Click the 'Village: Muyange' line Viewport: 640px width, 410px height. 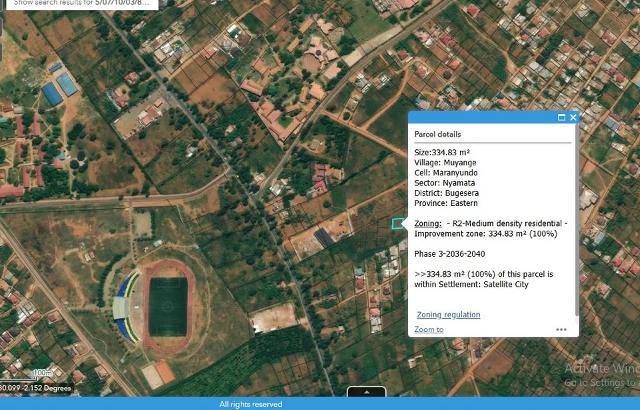(x=445, y=163)
